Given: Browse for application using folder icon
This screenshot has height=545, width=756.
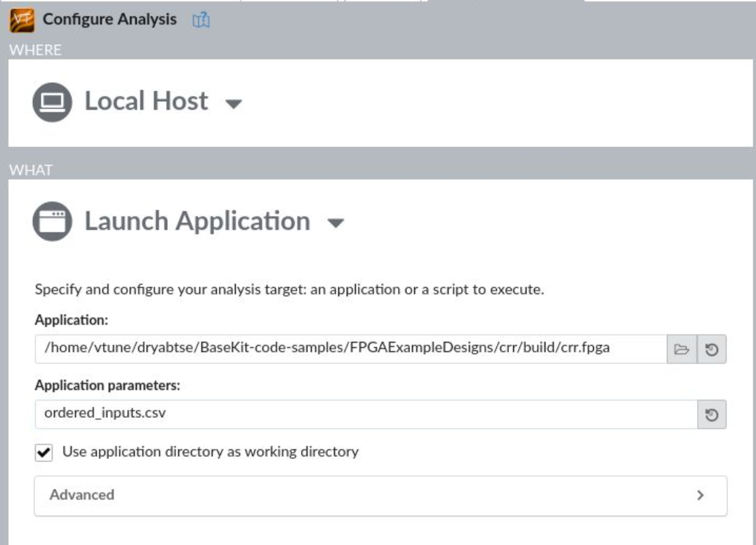Looking at the screenshot, I should tap(681, 349).
